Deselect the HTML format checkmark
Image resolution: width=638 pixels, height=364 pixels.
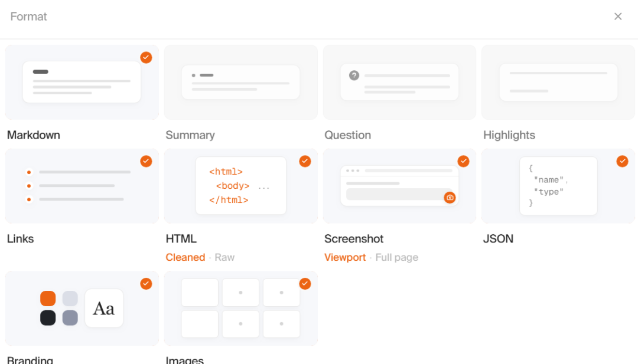tap(305, 161)
